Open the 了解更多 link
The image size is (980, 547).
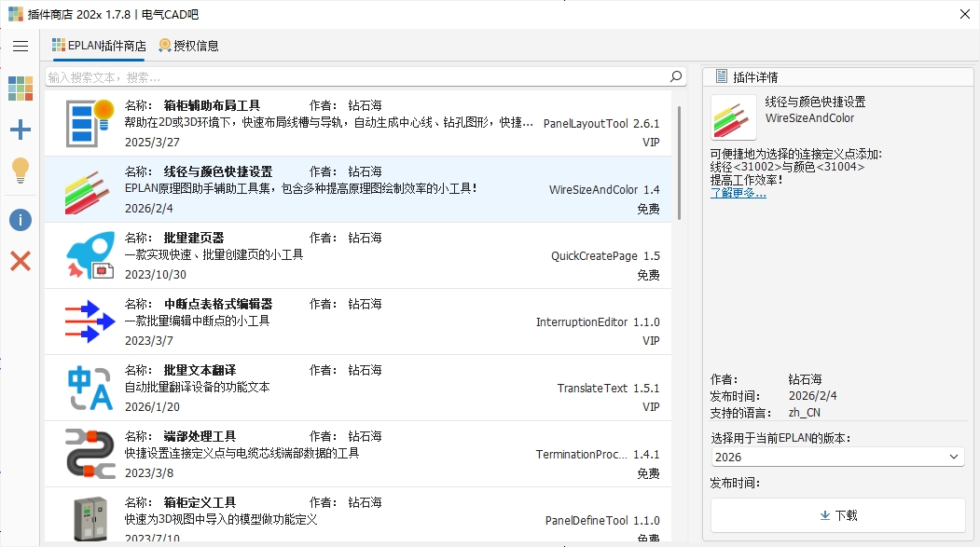[x=738, y=193]
